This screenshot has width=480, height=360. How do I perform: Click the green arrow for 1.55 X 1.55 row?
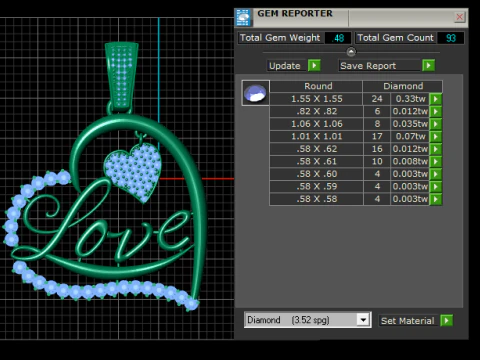coord(435,99)
